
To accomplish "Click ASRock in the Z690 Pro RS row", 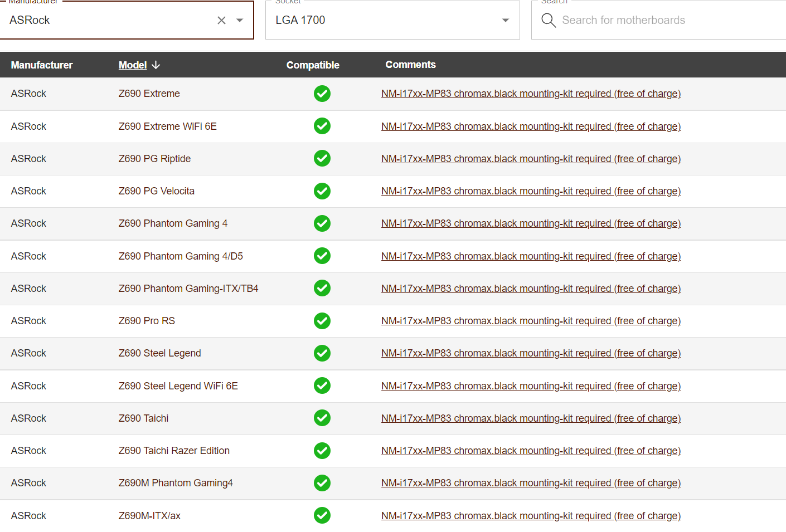I will point(28,321).
